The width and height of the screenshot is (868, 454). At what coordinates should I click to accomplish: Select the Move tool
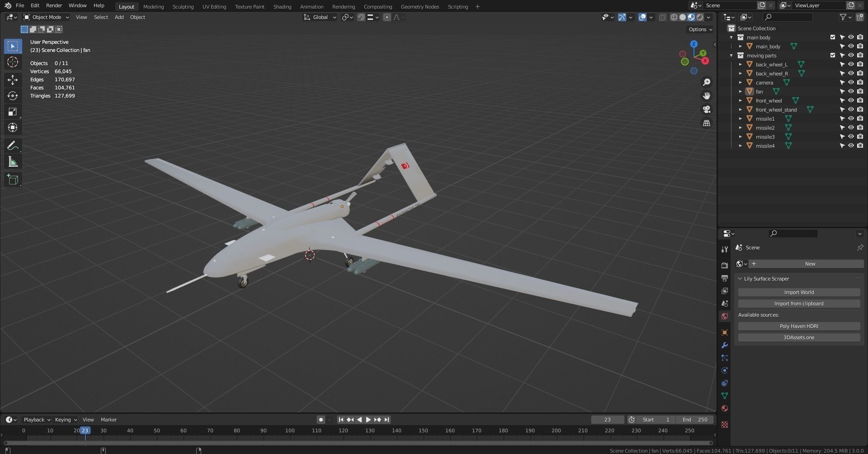pos(13,80)
